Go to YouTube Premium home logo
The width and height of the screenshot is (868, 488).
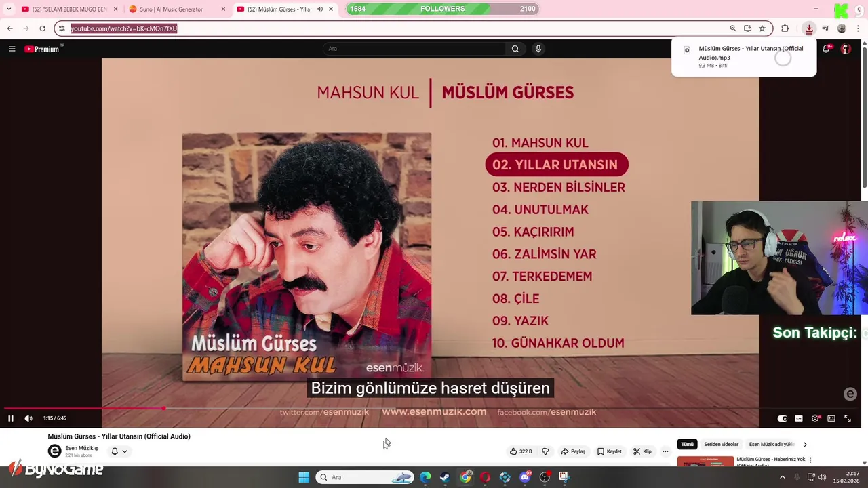pos(43,49)
